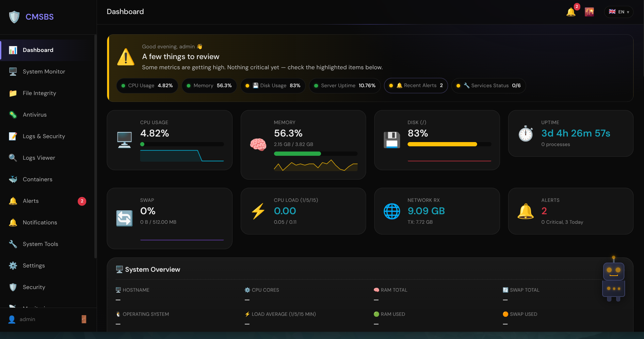Click the Logs Viewer magnifier icon
Image resolution: width=644 pixels, height=339 pixels.
pyautogui.click(x=13, y=158)
